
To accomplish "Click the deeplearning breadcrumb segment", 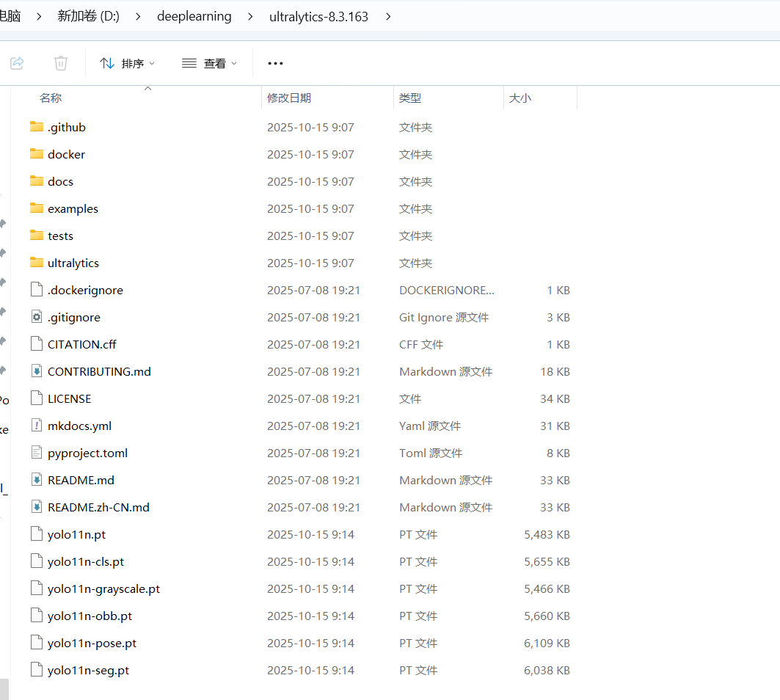I will pyautogui.click(x=194, y=16).
